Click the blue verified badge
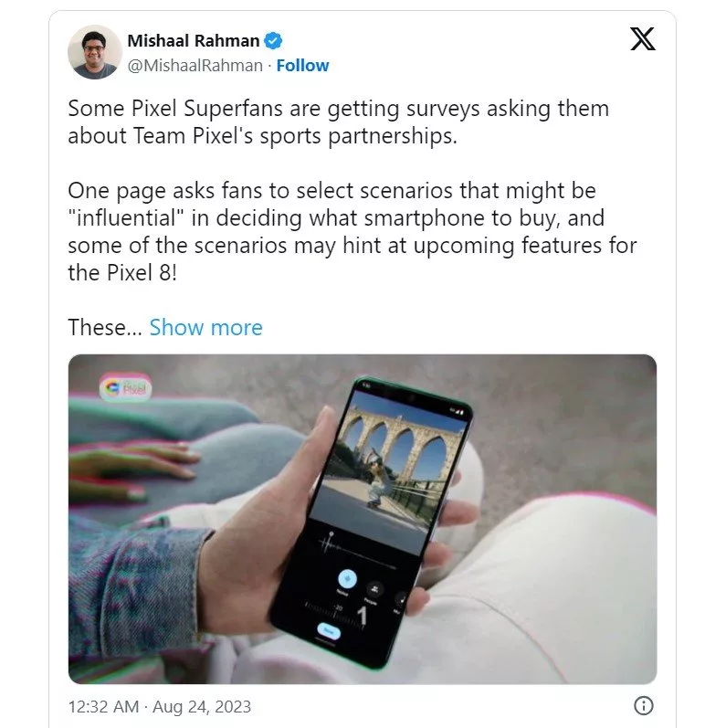726x728 pixels. click(x=273, y=41)
